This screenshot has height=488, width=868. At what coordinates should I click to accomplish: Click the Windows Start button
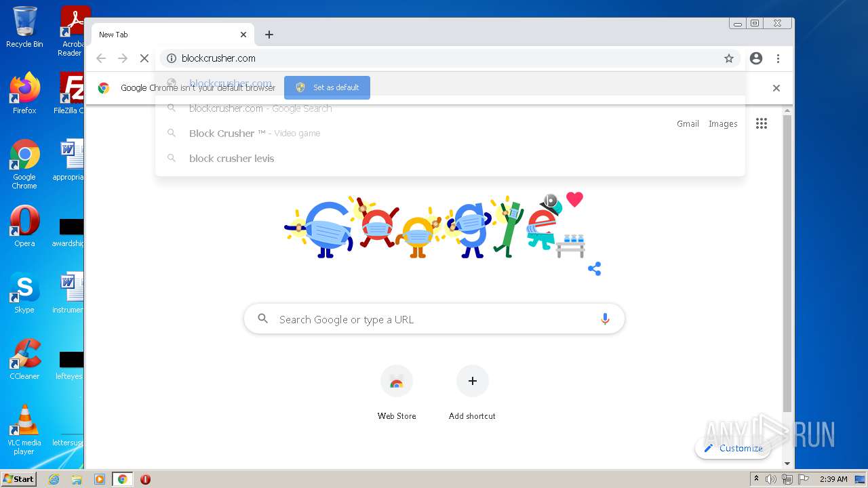(18, 479)
